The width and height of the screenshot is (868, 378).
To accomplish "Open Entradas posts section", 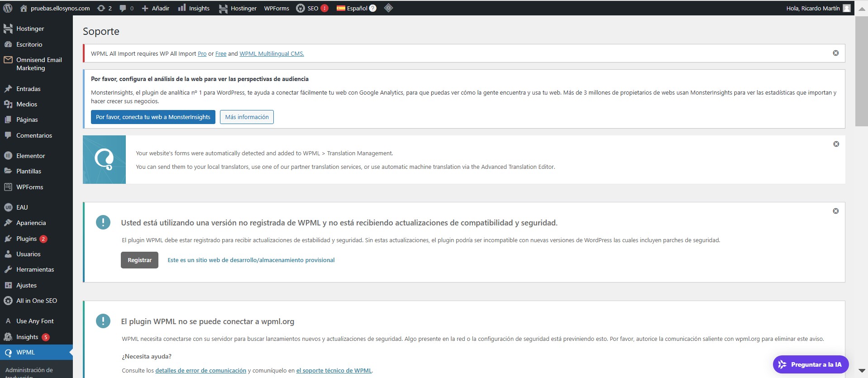I will point(36,89).
